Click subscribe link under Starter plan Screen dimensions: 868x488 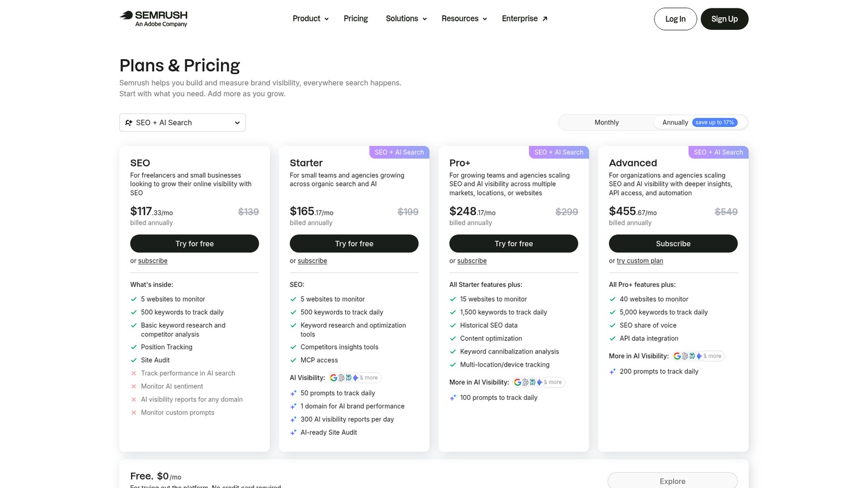coord(312,261)
